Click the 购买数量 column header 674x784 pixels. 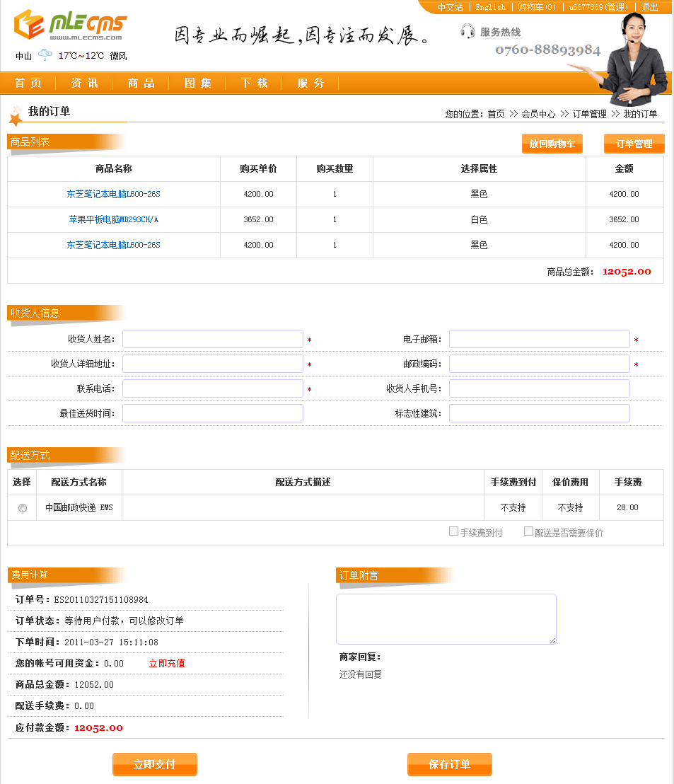click(335, 168)
